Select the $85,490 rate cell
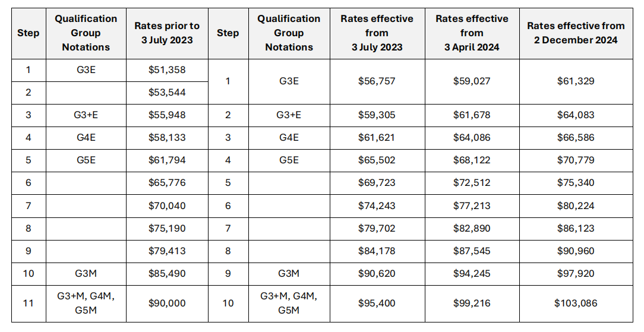The image size is (644, 332). click(x=167, y=274)
